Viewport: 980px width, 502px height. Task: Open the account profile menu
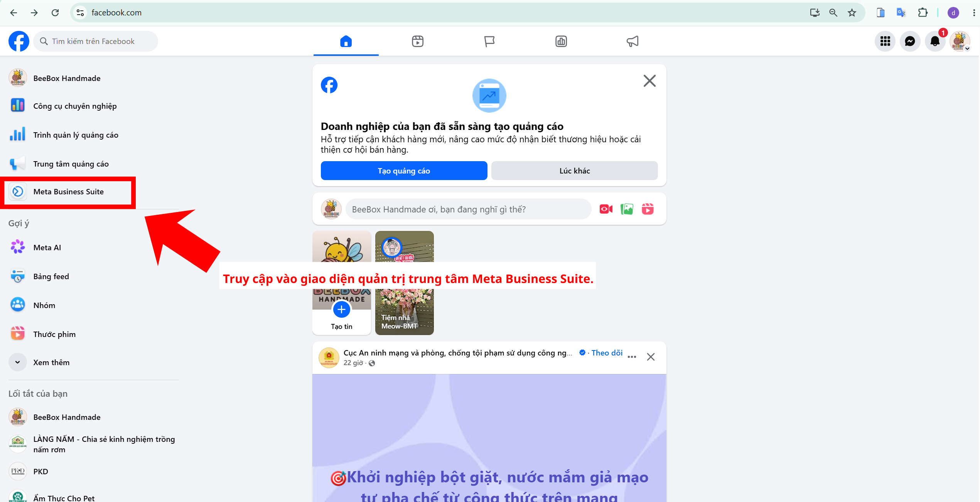[960, 41]
